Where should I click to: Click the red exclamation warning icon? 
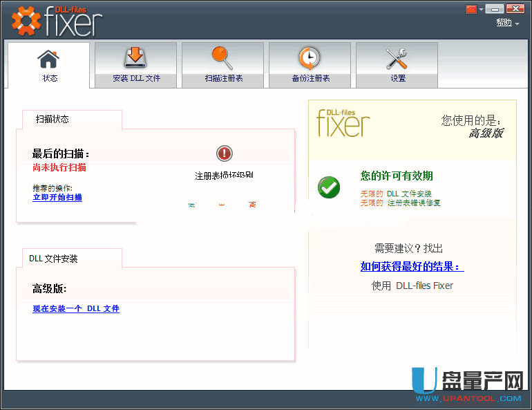click(224, 153)
